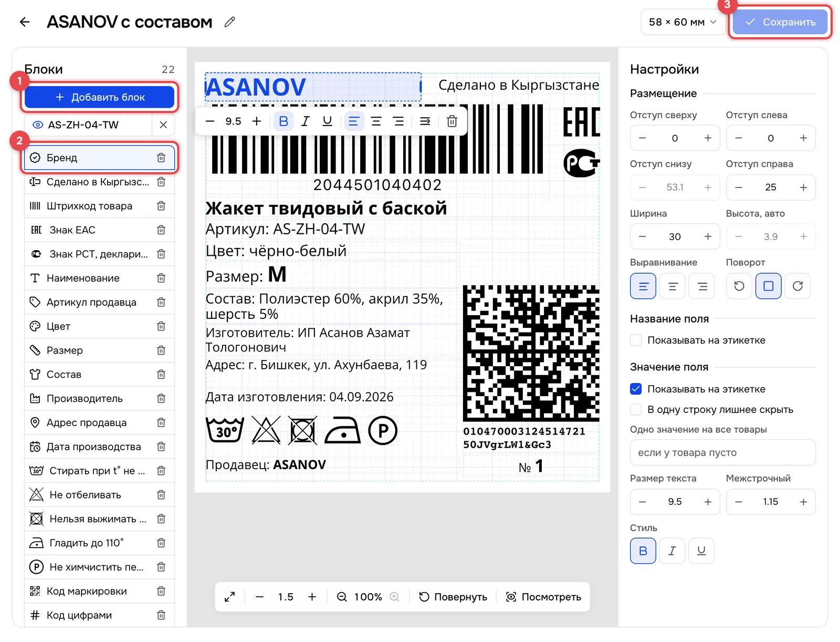The width and height of the screenshot is (840, 642).
Task: Click the Добавить блок button
Action: click(x=99, y=97)
